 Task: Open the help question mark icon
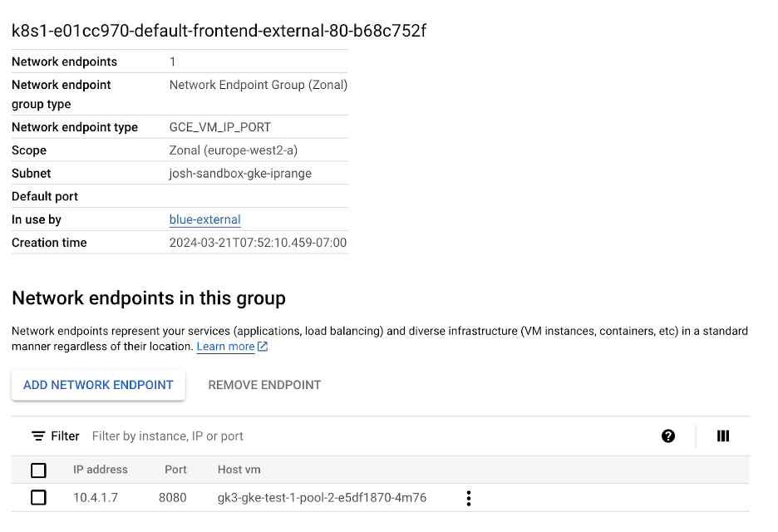point(668,436)
